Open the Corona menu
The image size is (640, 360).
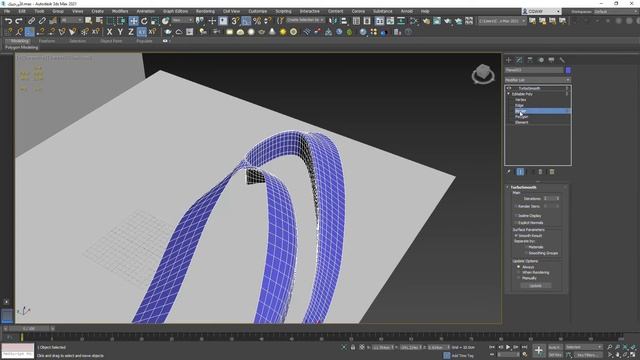point(358,11)
